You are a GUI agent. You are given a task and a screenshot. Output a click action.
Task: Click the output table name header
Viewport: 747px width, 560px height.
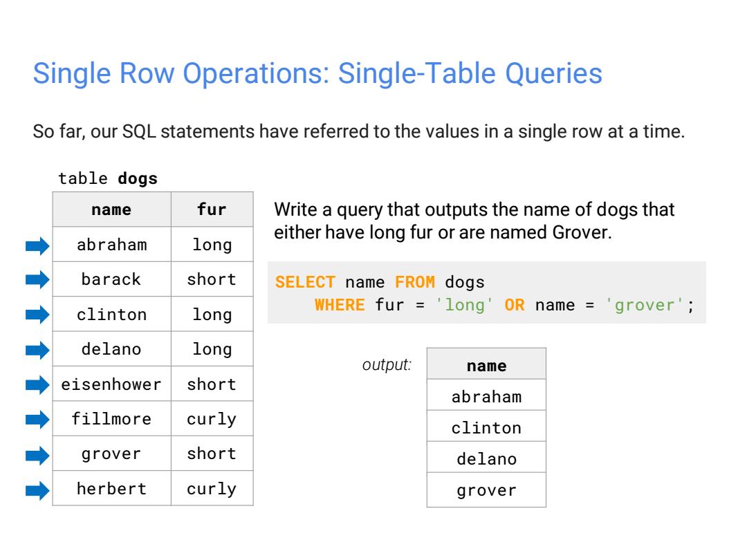click(x=486, y=364)
